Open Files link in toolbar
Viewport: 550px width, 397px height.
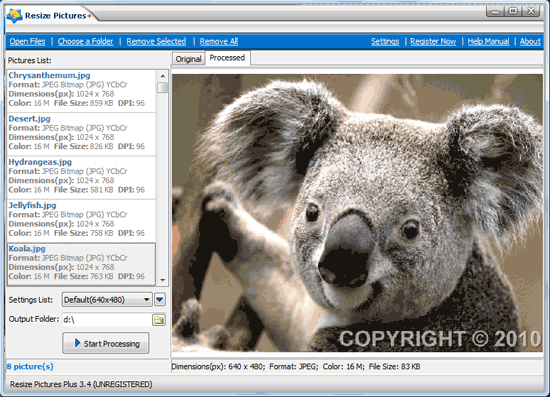click(x=27, y=41)
